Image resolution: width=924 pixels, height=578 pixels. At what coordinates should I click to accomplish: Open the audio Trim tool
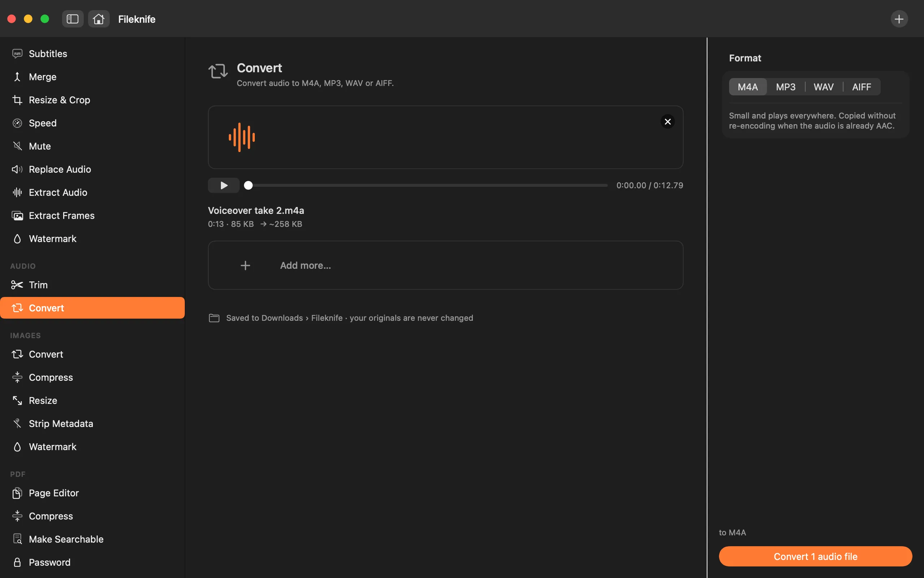click(x=92, y=285)
